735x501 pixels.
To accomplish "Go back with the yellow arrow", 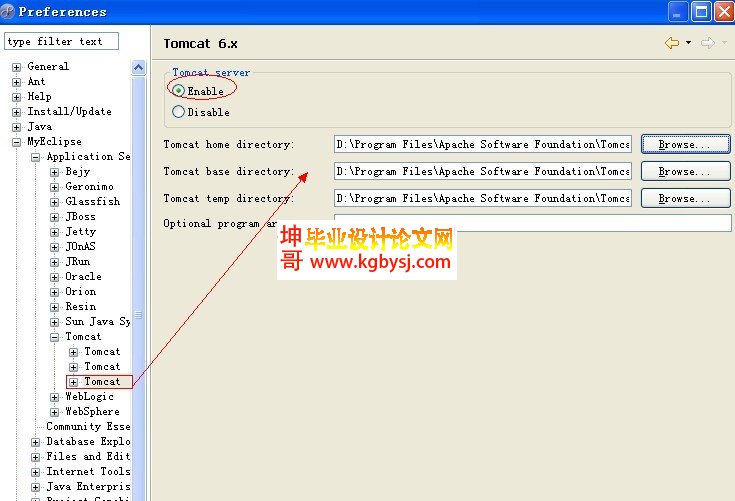I will point(672,43).
